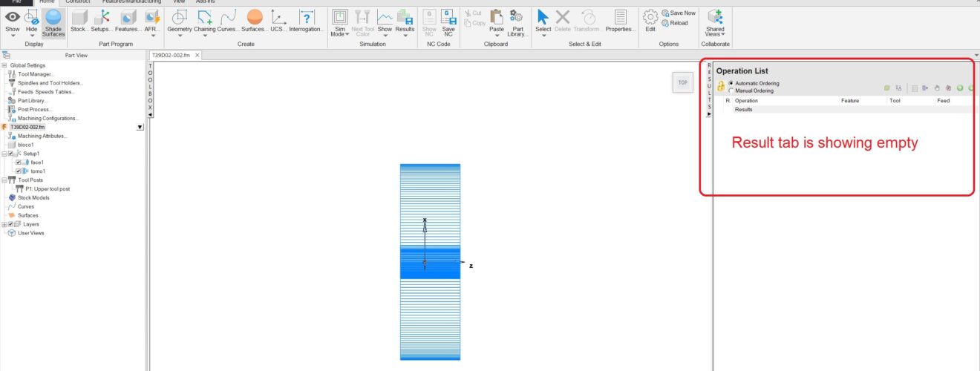Select the Chaining create tool

click(205, 22)
